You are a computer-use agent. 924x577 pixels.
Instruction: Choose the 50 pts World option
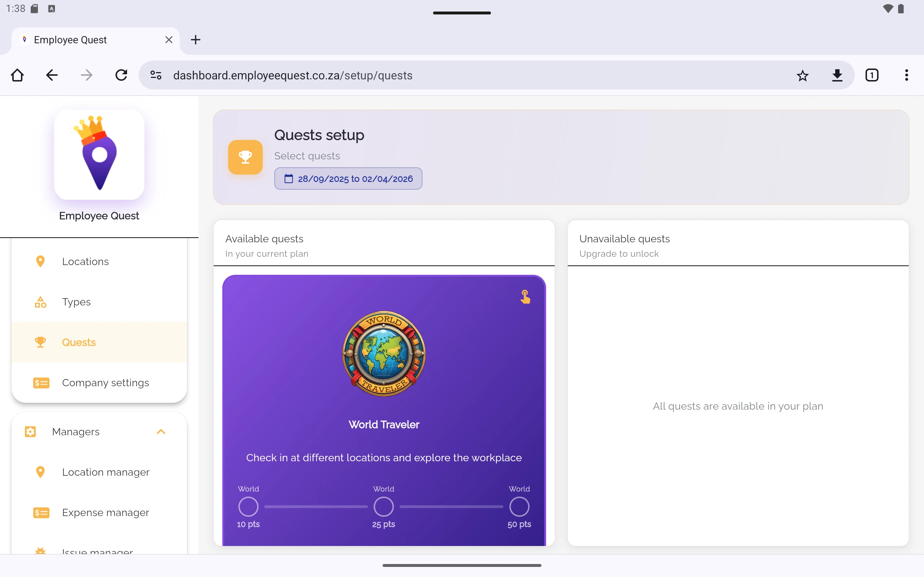(x=519, y=506)
